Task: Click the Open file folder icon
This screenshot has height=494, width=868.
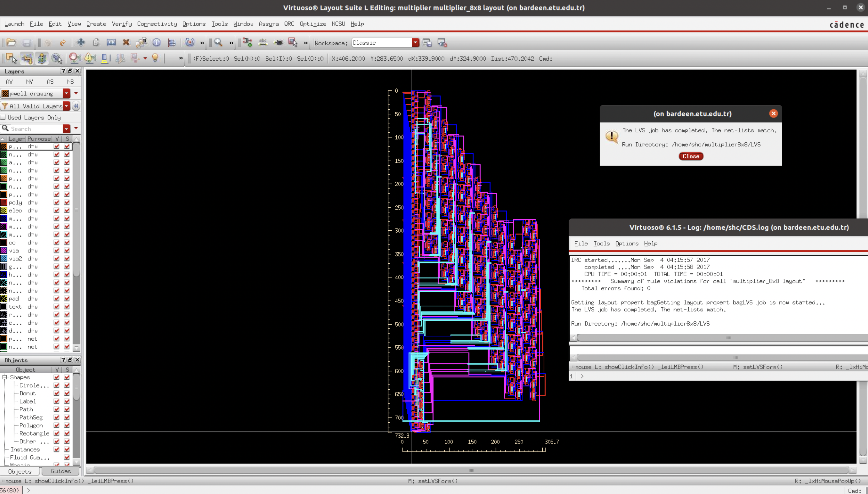Action: pos(11,42)
